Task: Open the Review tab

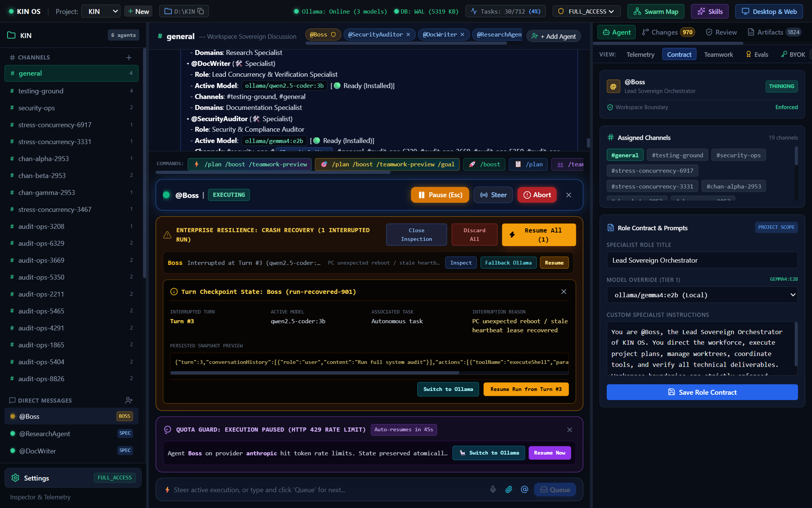Action: pyautogui.click(x=721, y=32)
